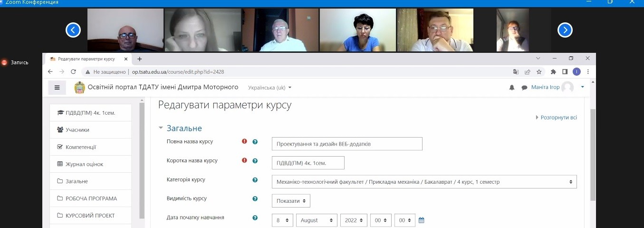Open the start date day dropdown
Screen dimensions: 644x228
click(x=282, y=220)
